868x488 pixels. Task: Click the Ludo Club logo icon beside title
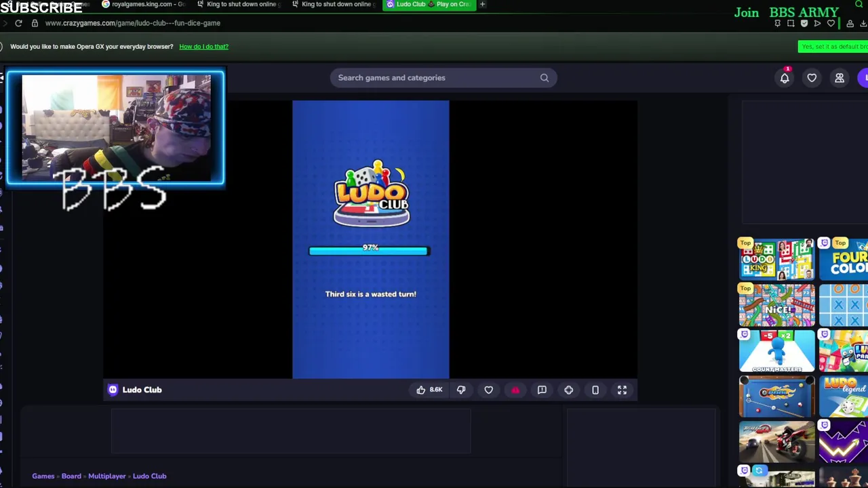[113, 390]
